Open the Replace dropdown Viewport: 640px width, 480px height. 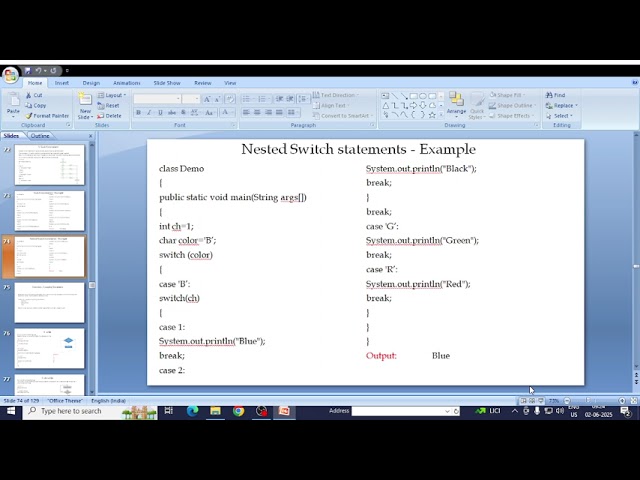[x=562, y=106]
